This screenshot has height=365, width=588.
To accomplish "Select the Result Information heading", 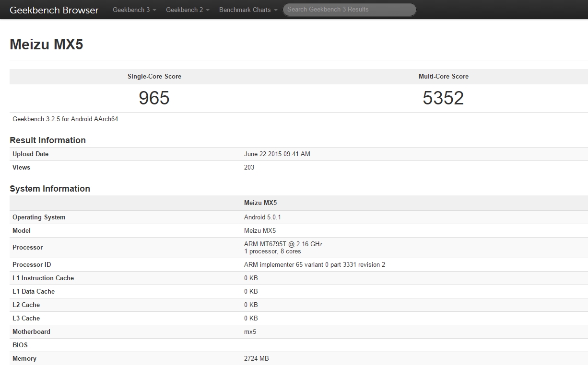I will (x=48, y=140).
